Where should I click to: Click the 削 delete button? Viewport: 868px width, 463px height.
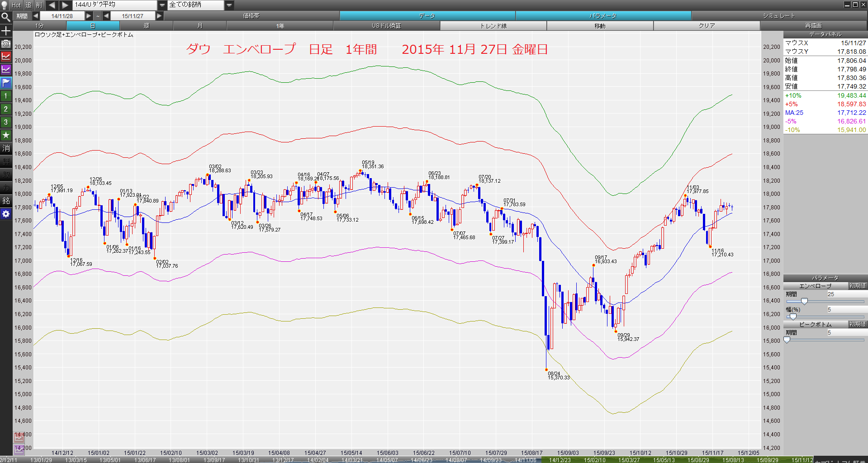(39, 5)
